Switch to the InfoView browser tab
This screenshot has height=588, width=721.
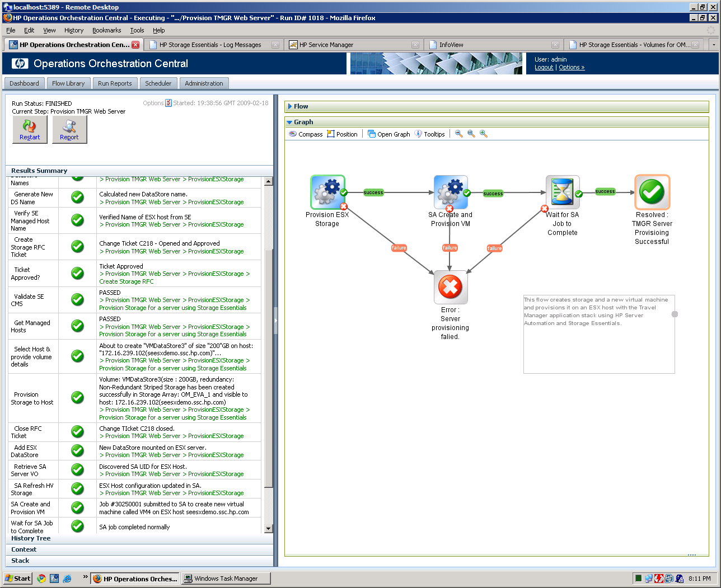pyautogui.click(x=493, y=45)
